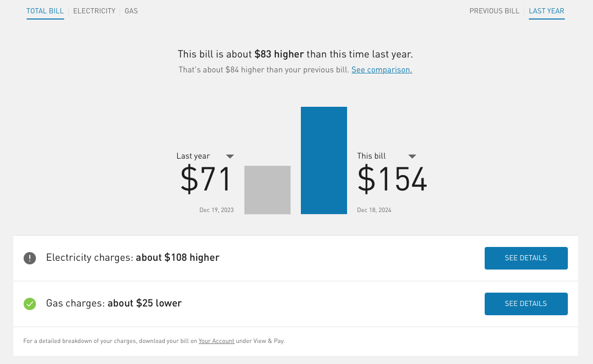
Task: Click SEE DETAILS for electricity charges
Action: [x=526, y=258]
